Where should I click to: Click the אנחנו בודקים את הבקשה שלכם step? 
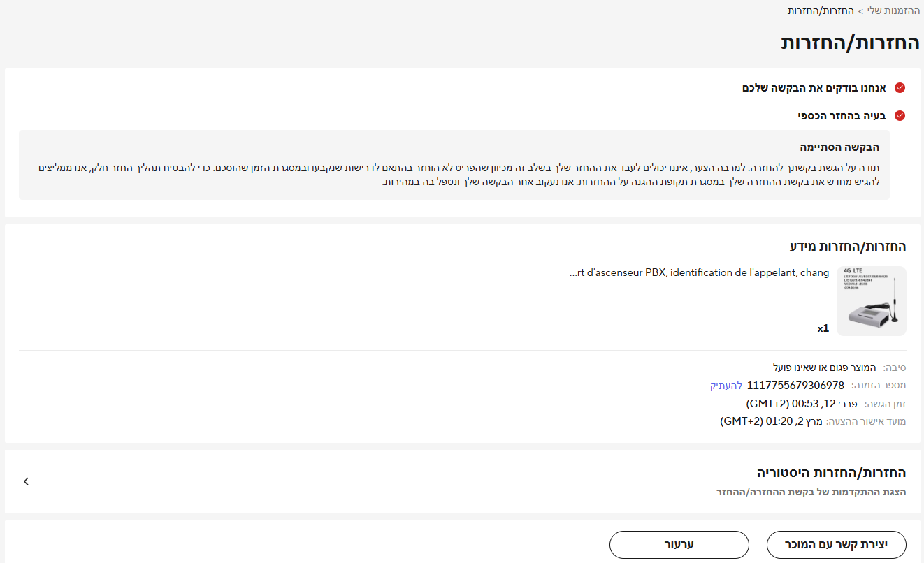click(814, 88)
